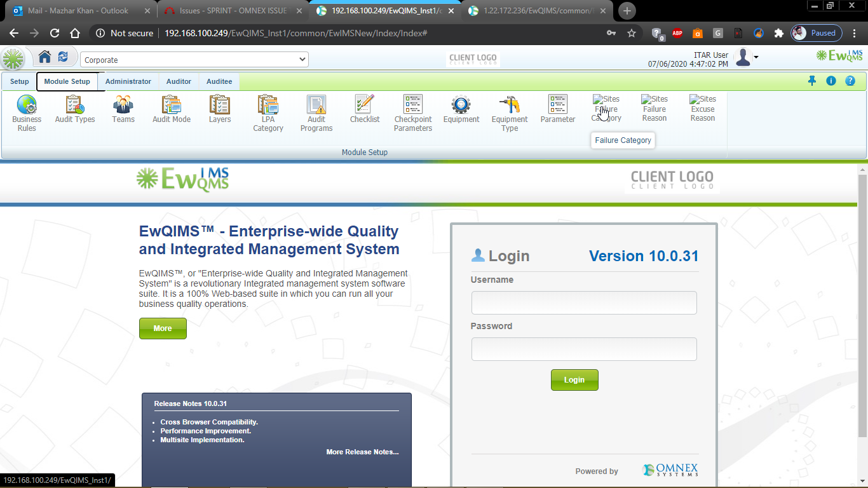Switch to the Auditee tab
Screen dimensions: 868x488
(219, 81)
